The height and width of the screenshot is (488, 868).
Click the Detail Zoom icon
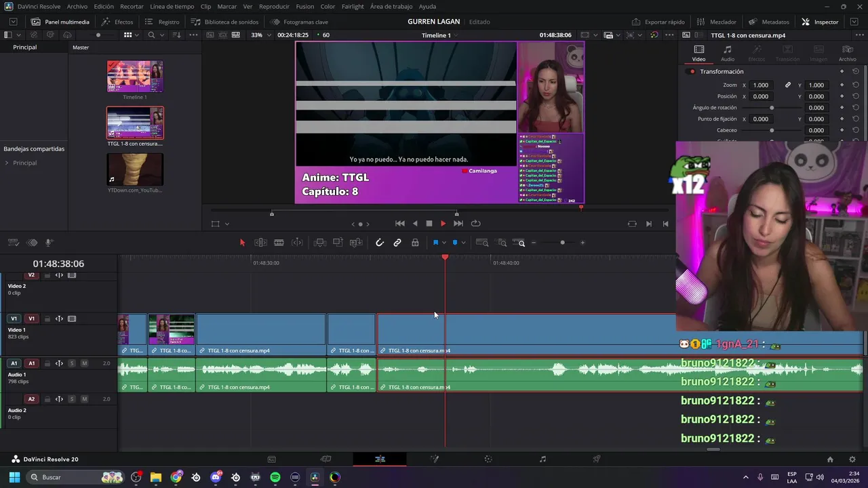pyautogui.click(x=502, y=243)
